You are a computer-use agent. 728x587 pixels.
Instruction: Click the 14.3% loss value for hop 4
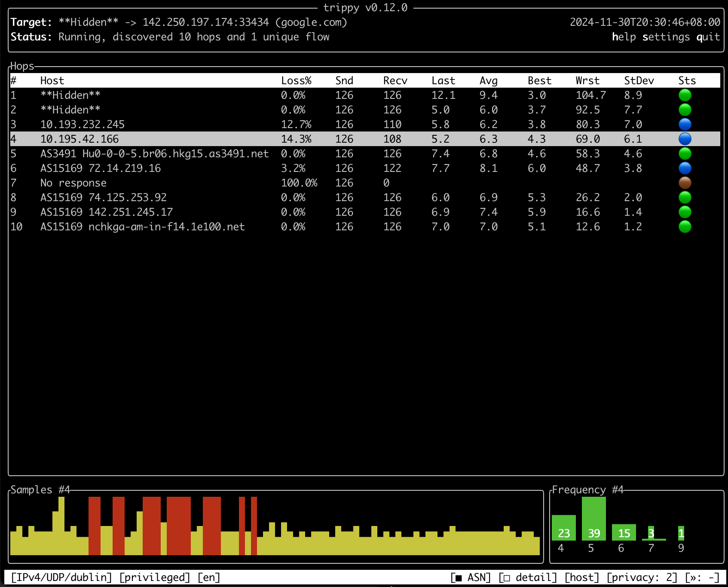pos(296,139)
